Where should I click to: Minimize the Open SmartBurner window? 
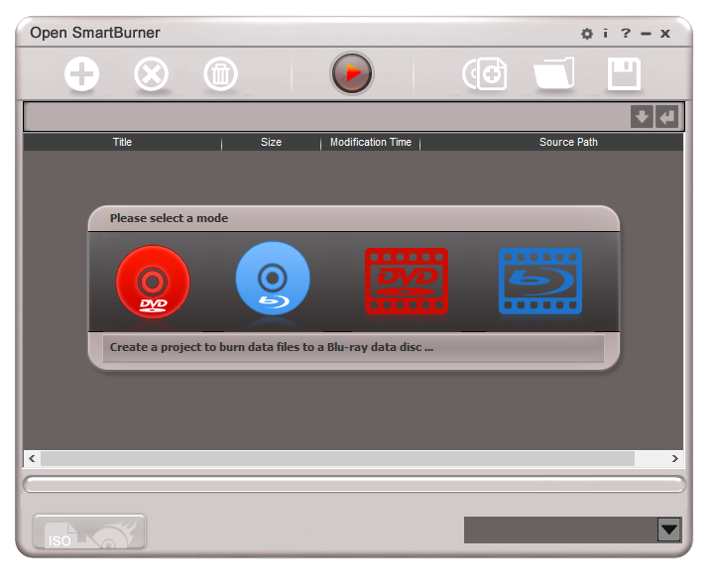click(x=646, y=34)
